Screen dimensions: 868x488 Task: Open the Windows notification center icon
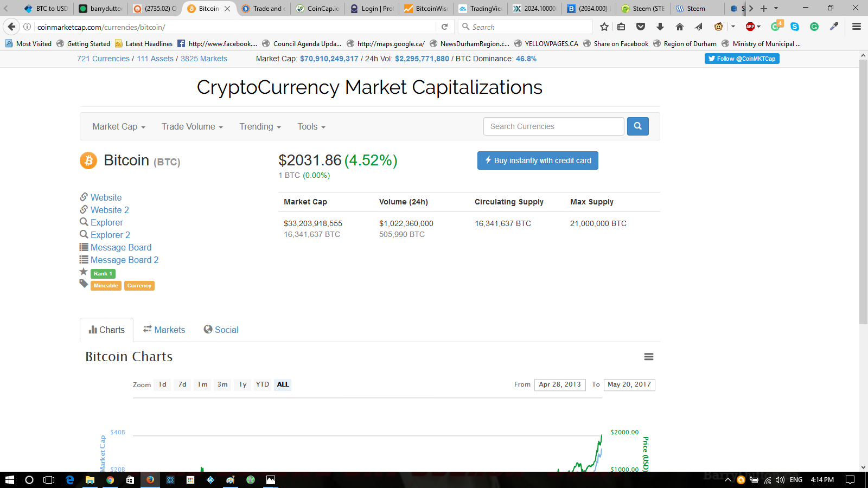tap(850, 480)
